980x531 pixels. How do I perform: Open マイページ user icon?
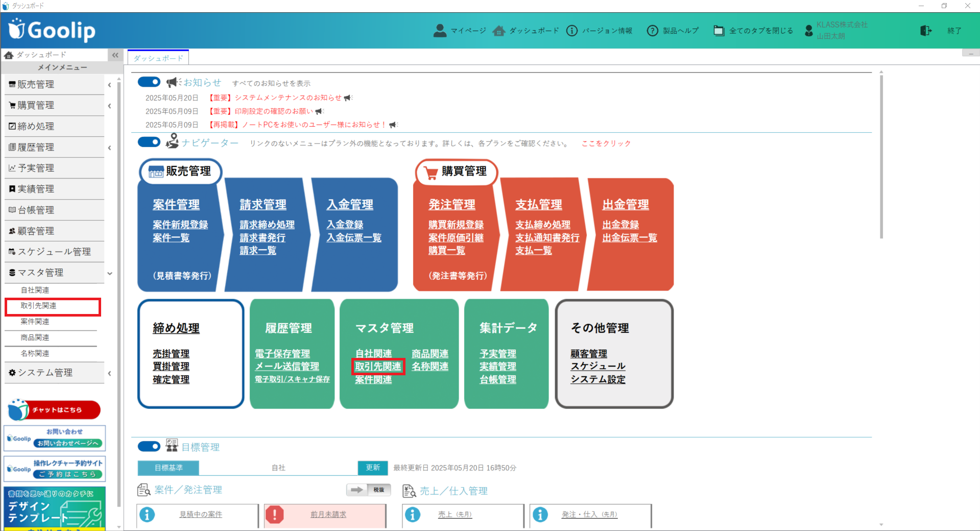click(x=440, y=31)
